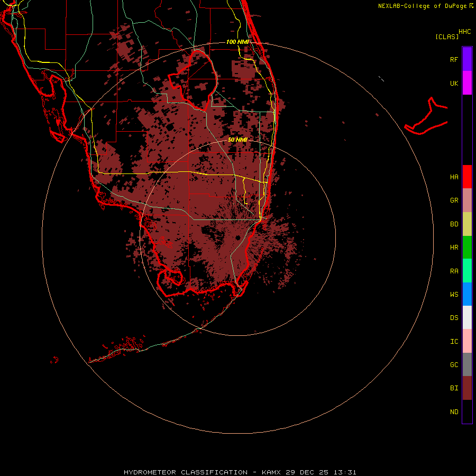The height and width of the screenshot is (476, 476).
Task: Click the 13:31 timestamp text
Action: 345,472
